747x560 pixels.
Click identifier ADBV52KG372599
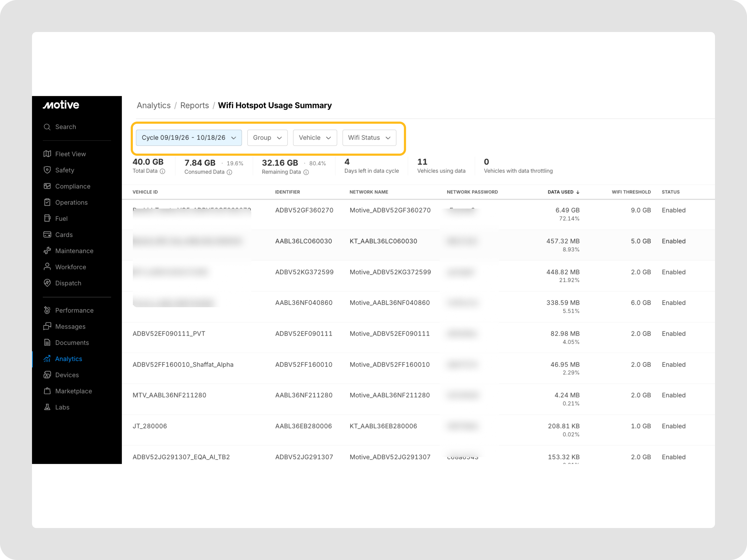pyautogui.click(x=304, y=272)
